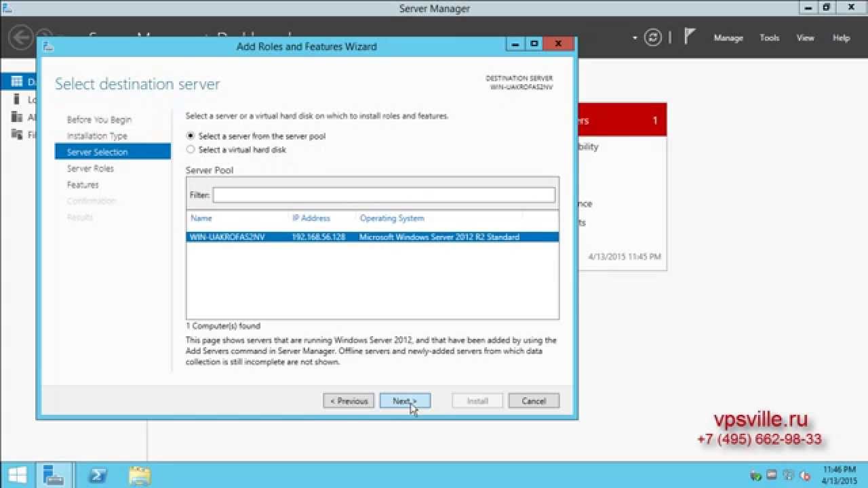Image resolution: width=868 pixels, height=488 pixels.
Task: Choose 'Select a server from the server pool'
Action: pos(191,136)
